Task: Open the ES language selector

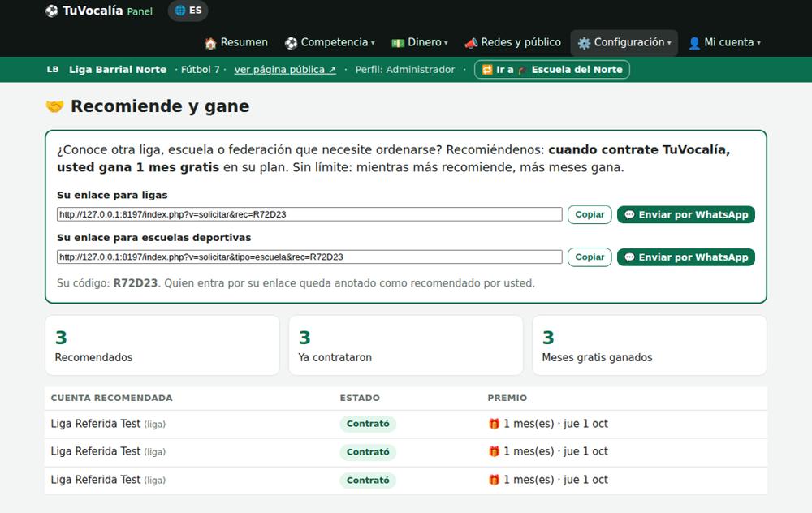Action: (188, 11)
